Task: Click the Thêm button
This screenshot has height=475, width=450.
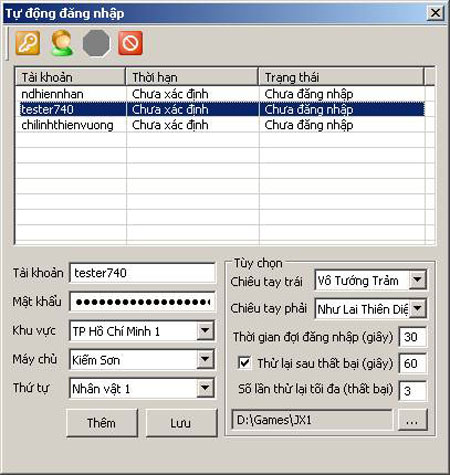Action: 102,423
